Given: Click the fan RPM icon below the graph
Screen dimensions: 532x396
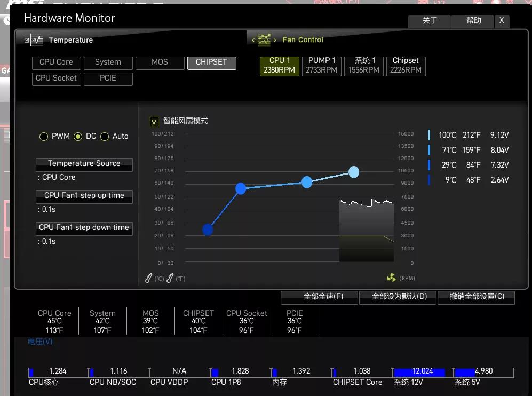Looking at the screenshot, I should (x=391, y=278).
